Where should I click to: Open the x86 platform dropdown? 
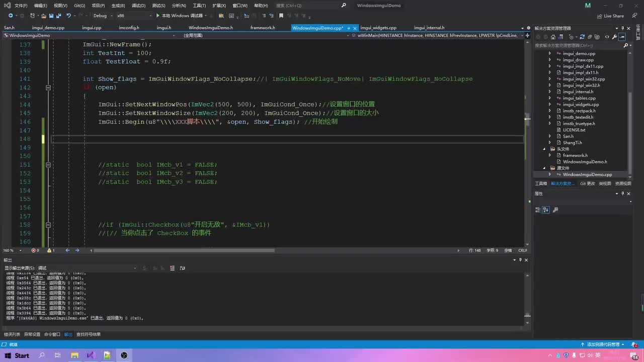[x=134, y=16]
